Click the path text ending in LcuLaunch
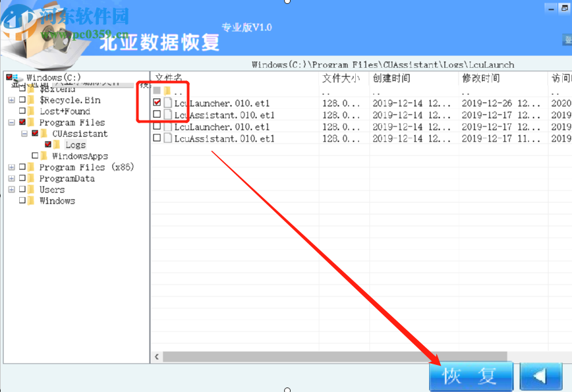The image size is (572, 392). 383,65
